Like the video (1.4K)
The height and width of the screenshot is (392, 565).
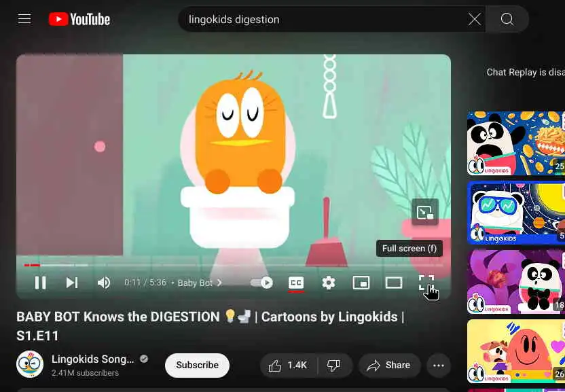[288, 366]
